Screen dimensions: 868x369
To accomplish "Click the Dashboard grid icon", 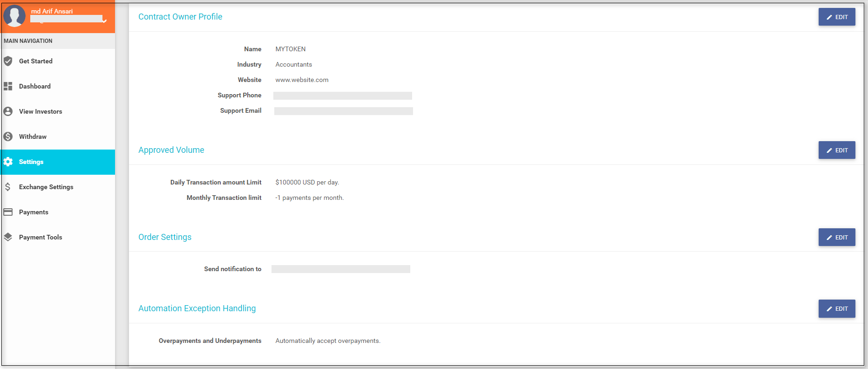I will point(8,86).
